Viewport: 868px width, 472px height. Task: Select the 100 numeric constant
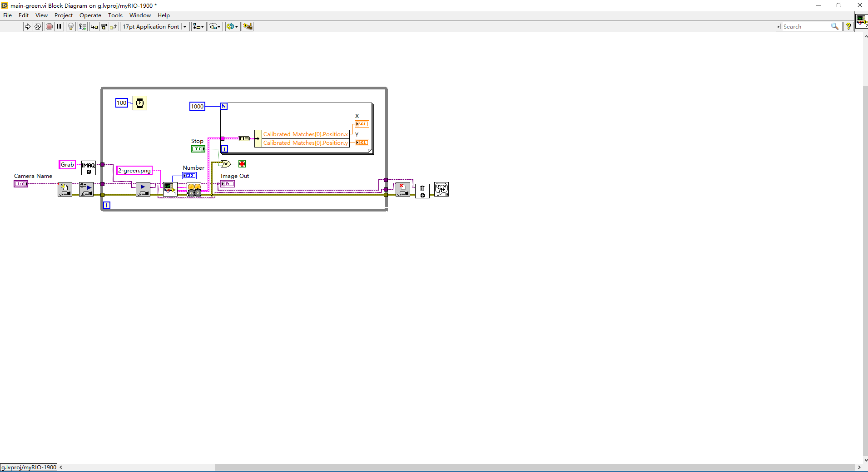pyautogui.click(x=122, y=103)
